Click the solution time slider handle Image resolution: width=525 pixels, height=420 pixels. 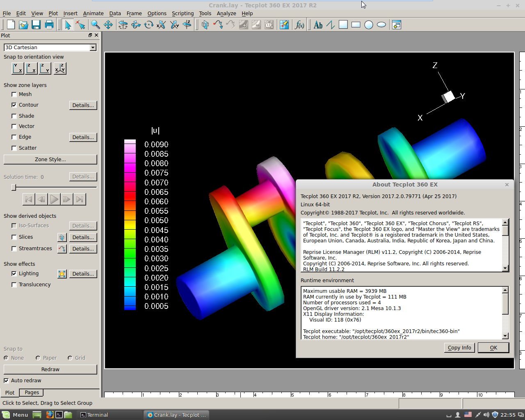coord(14,187)
